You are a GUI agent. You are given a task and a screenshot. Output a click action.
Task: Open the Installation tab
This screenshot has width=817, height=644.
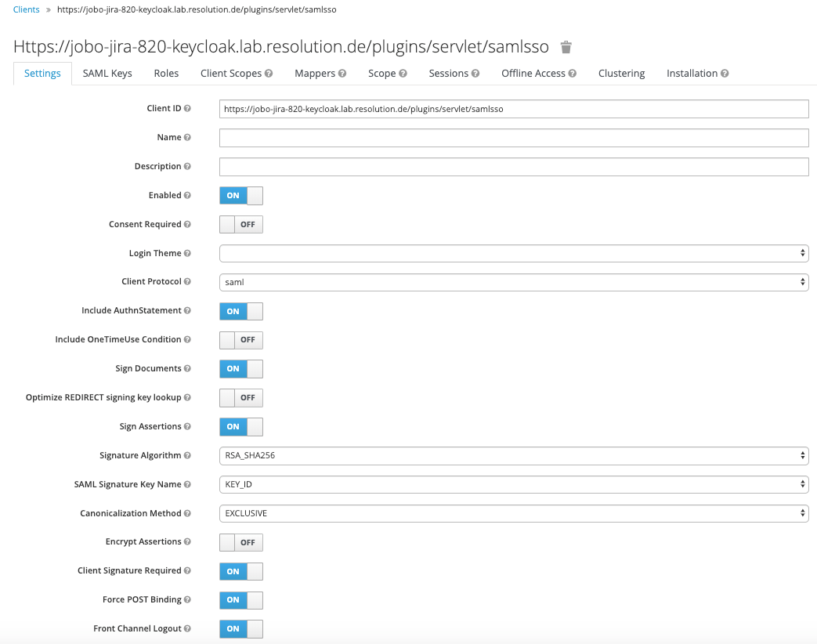coord(692,74)
